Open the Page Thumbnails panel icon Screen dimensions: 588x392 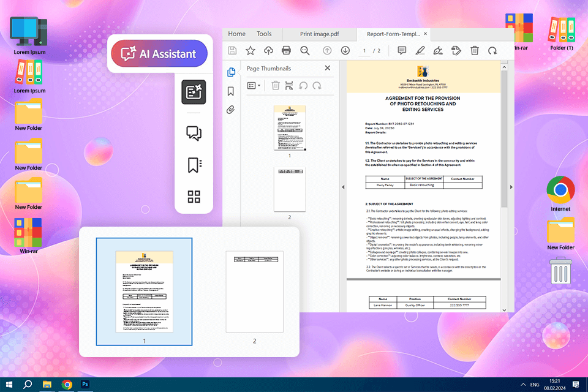pos(231,72)
